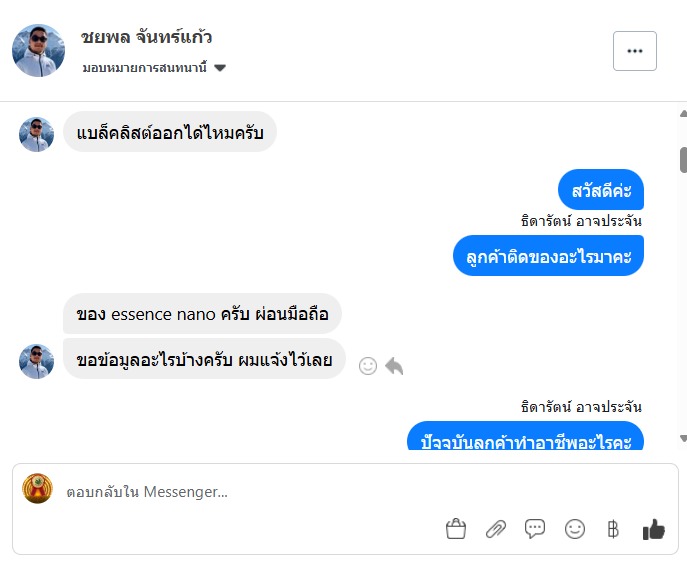
Task: Open the emoji picker in reply box
Action: [575, 529]
